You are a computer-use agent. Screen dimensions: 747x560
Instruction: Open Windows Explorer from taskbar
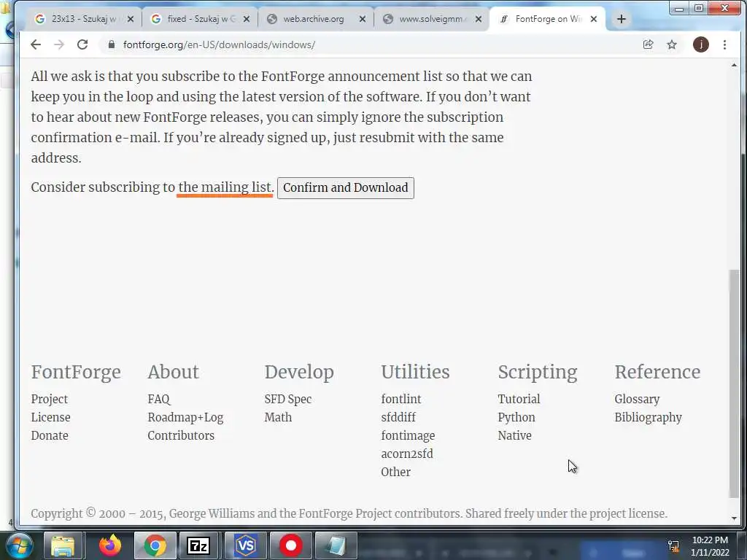pos(63,545)
